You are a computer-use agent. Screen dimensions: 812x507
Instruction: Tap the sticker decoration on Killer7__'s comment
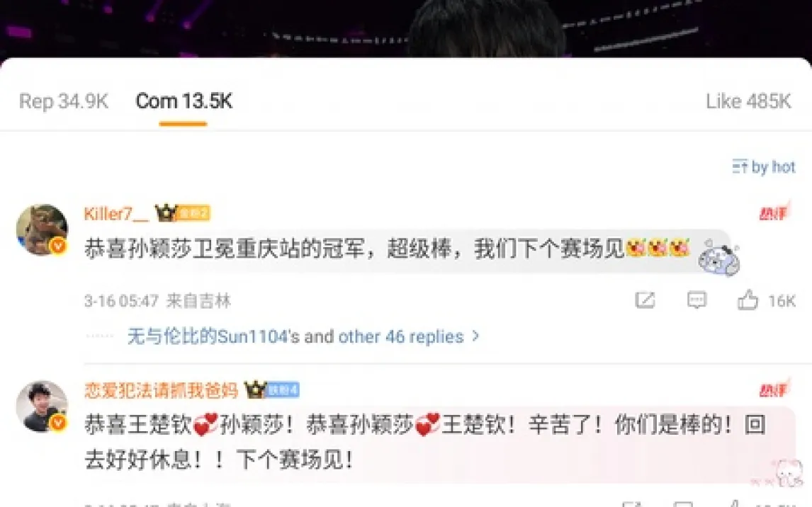click(x=718, y=257)
